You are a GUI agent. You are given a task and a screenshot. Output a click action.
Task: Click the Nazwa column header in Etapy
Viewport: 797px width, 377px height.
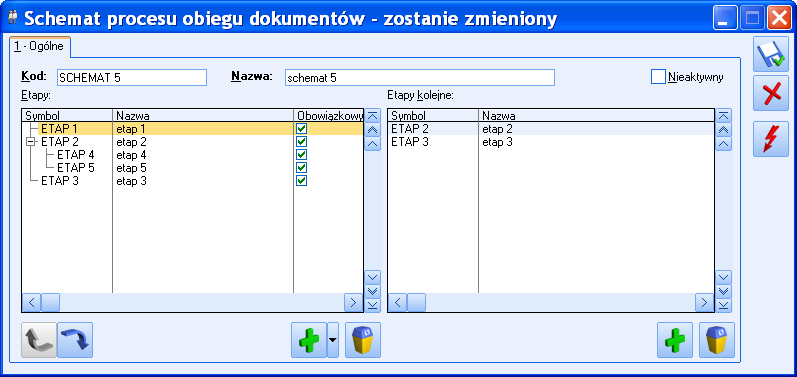pos(203,116)
